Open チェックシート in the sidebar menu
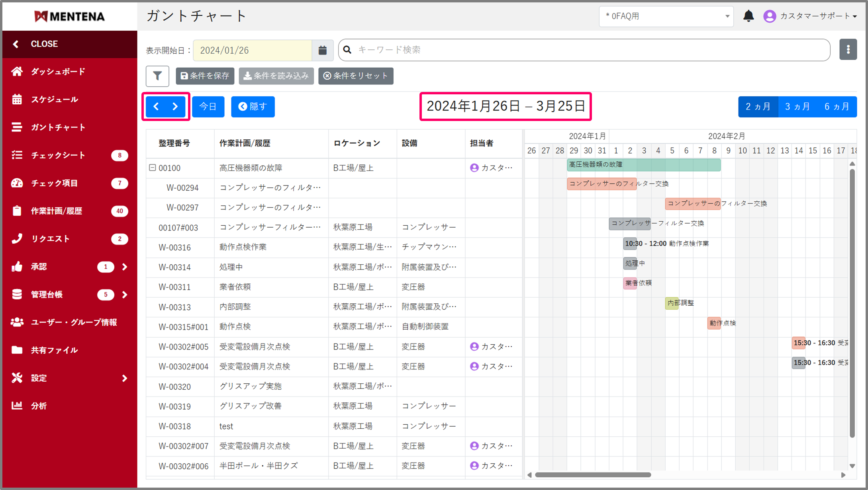This screenshot has height=490, width=868. pos(58,155)
